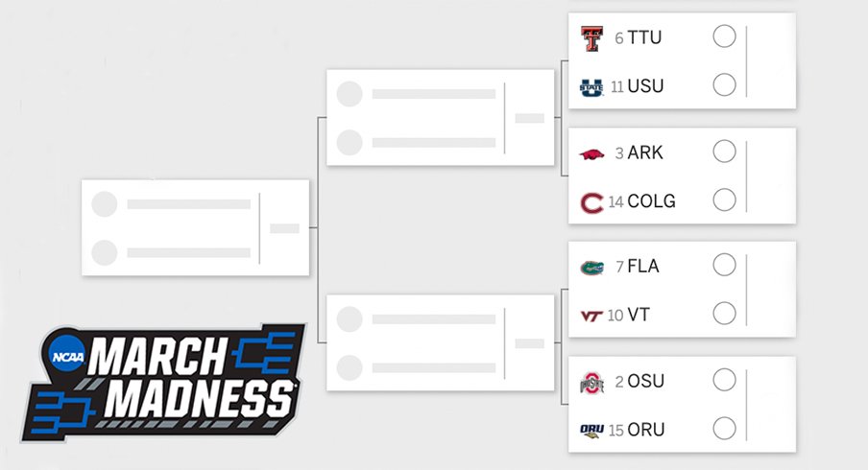This screenshot has height=470, width=868.
Task: Pick VT as winner via radio circle
Action: pyautogui.click(x=724, y=314)
